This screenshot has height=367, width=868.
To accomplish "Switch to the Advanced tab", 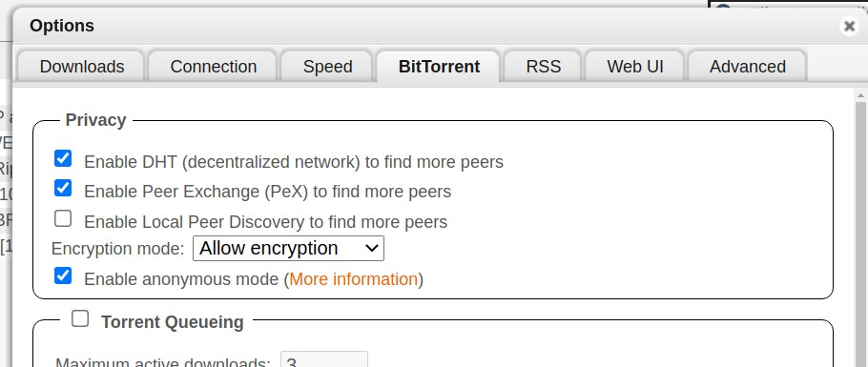I will pos(747,67).
